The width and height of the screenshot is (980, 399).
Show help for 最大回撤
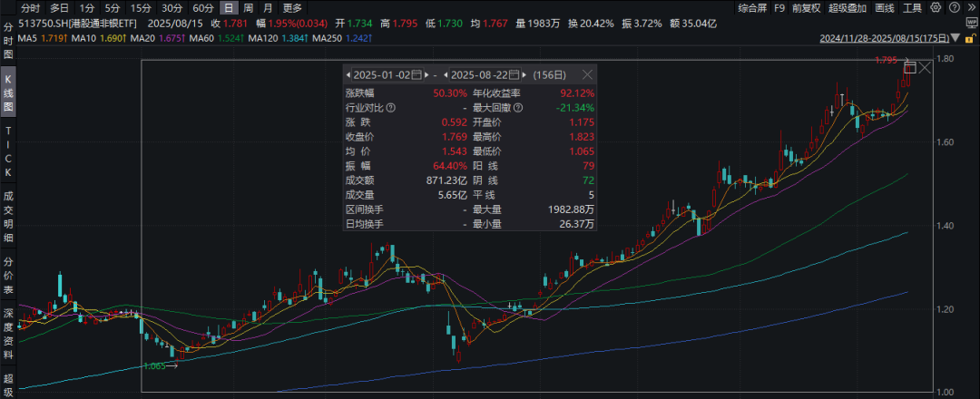[518, 108]
